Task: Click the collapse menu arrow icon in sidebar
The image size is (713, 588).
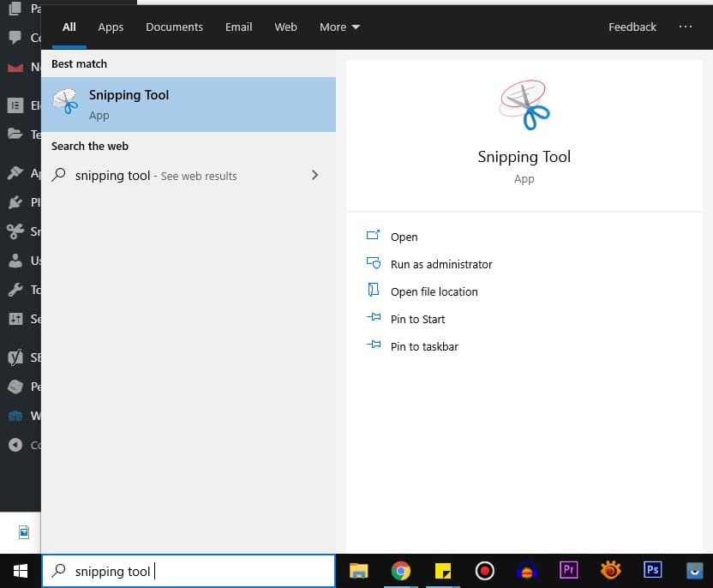Action: click(15, 445)
